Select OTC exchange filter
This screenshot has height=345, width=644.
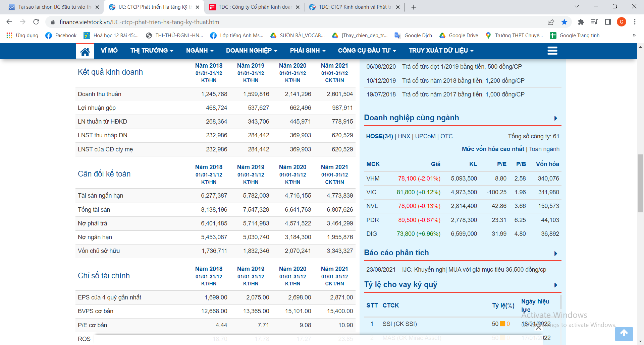click(x=446, y=136)
